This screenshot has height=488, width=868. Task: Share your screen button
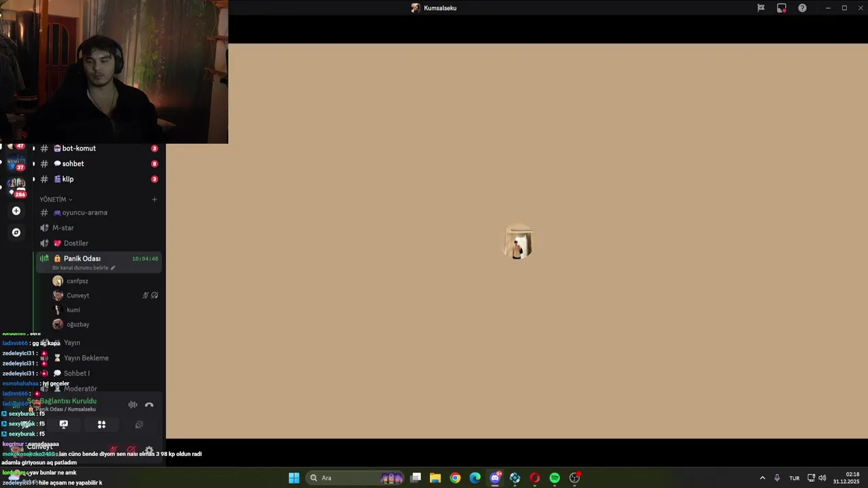[x=64, y=424]
